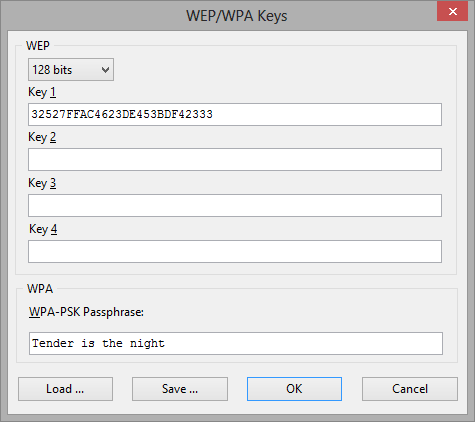Click the Load ... button

[x=65, y=389]
